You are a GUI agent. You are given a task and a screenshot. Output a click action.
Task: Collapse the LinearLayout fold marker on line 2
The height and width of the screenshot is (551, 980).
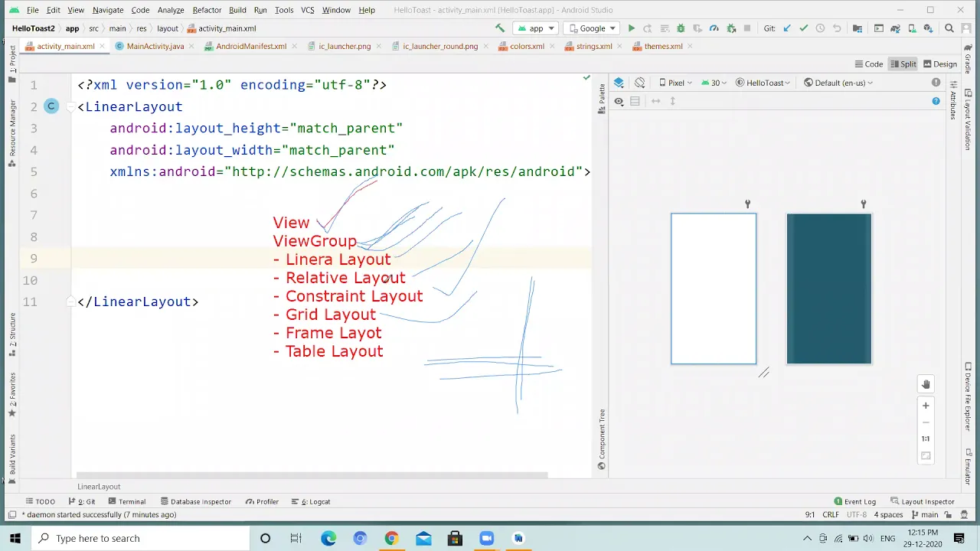tap(71, 106)
